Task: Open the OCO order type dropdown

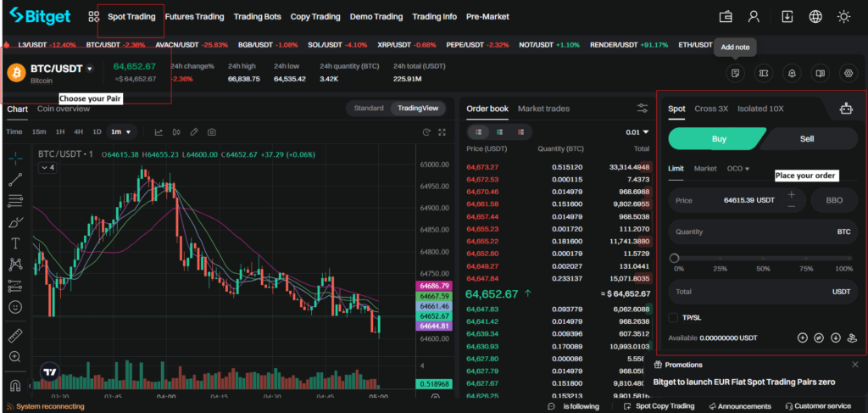Action: pyautogui.click(x=738, y=168)
